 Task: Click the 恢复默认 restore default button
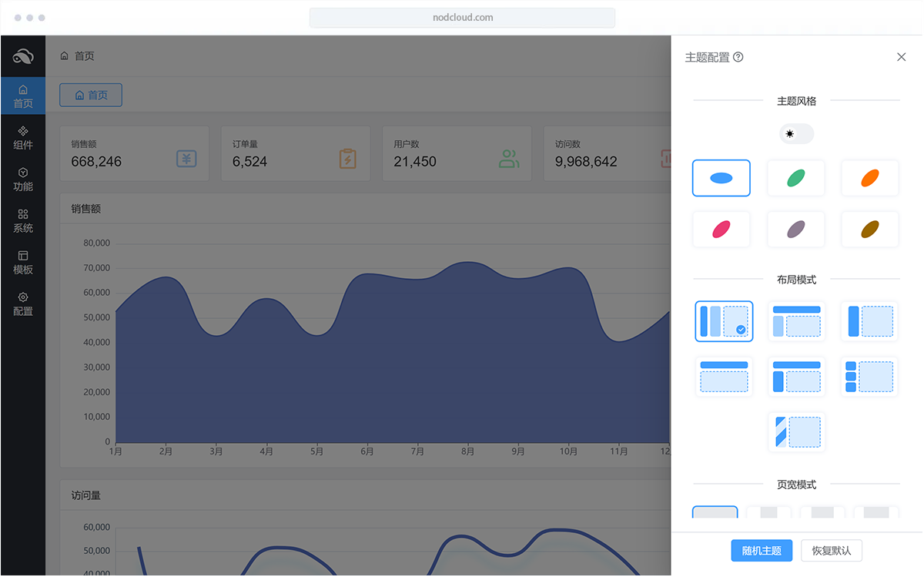832,551
